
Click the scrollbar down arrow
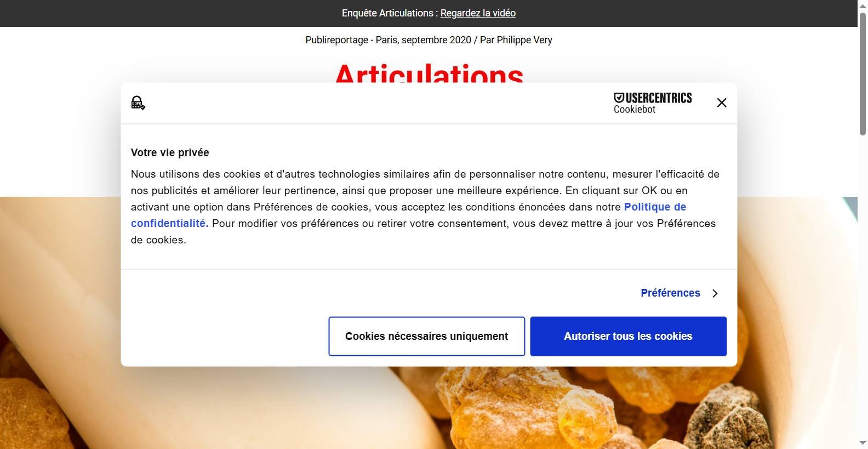click(863, 443)
